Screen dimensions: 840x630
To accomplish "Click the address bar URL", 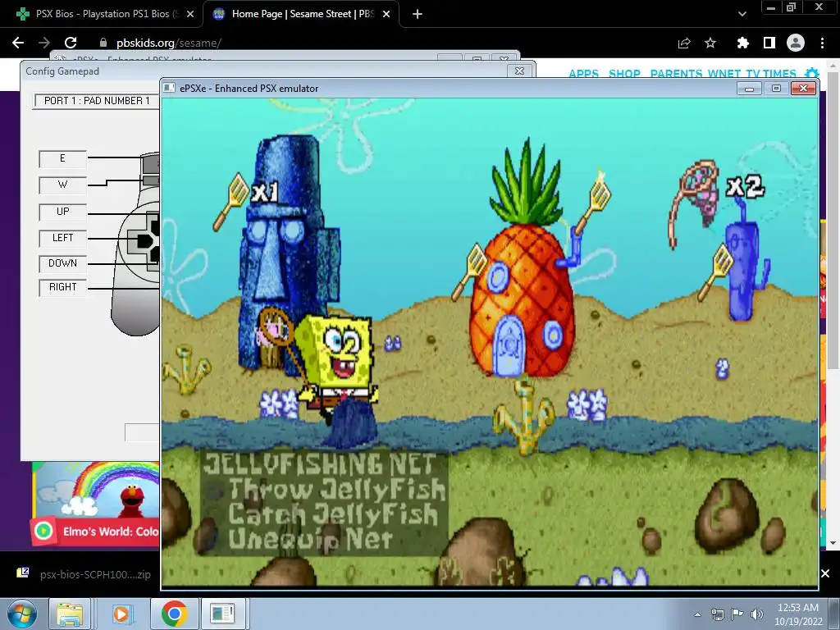I will 169,43.
